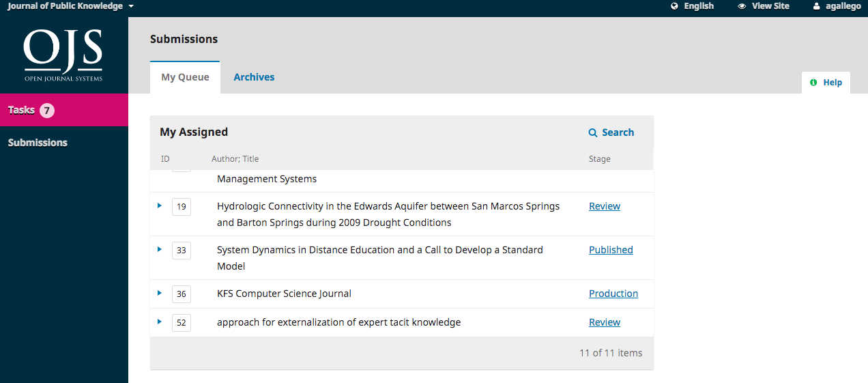Click the eye icon beside View Site
Viewport: 868px width, 383px height.
(x=742, y=6)
